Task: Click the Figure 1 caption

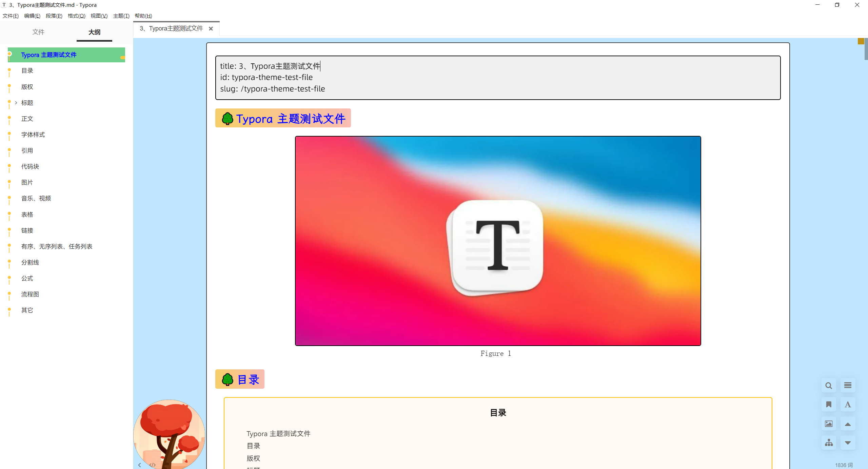Action: [496, 353]
